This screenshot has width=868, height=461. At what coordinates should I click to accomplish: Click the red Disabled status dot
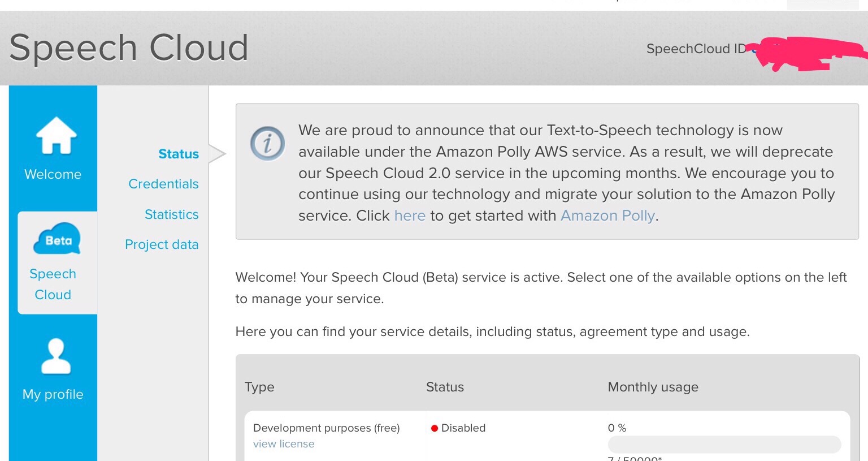pyautogui.click(x=435, y=428)
